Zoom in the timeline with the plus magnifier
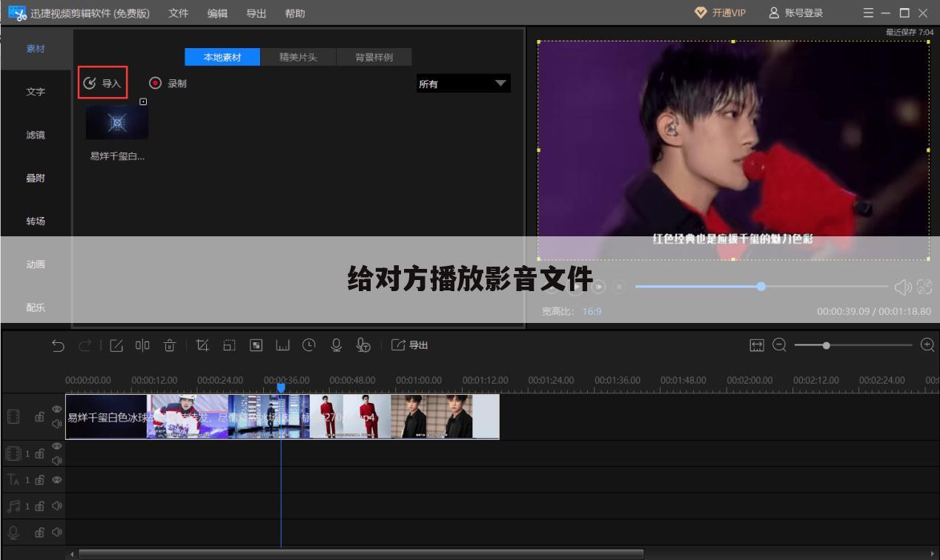 pyautogui.click(x=927, y=345)
